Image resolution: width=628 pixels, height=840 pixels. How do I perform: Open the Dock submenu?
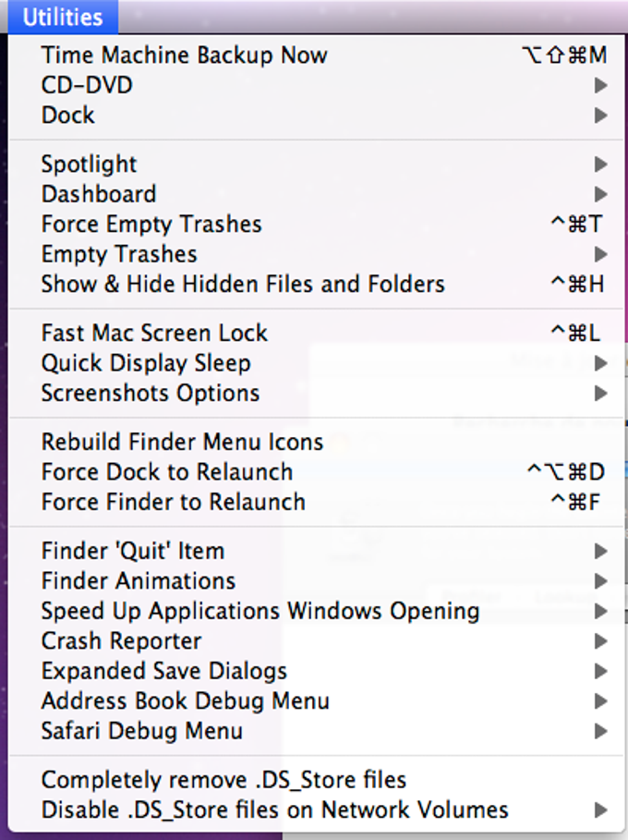coord(317,116)
